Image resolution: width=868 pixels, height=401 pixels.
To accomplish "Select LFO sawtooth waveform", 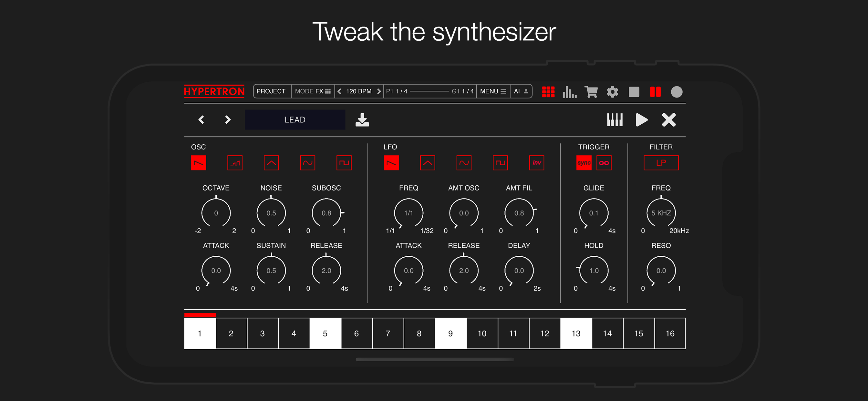I will point(391,163).
